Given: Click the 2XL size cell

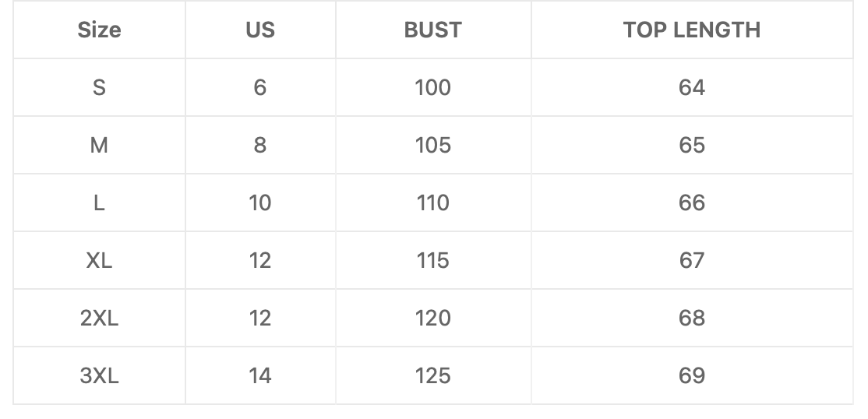Looking at the screenshot, I should [99, 318].
